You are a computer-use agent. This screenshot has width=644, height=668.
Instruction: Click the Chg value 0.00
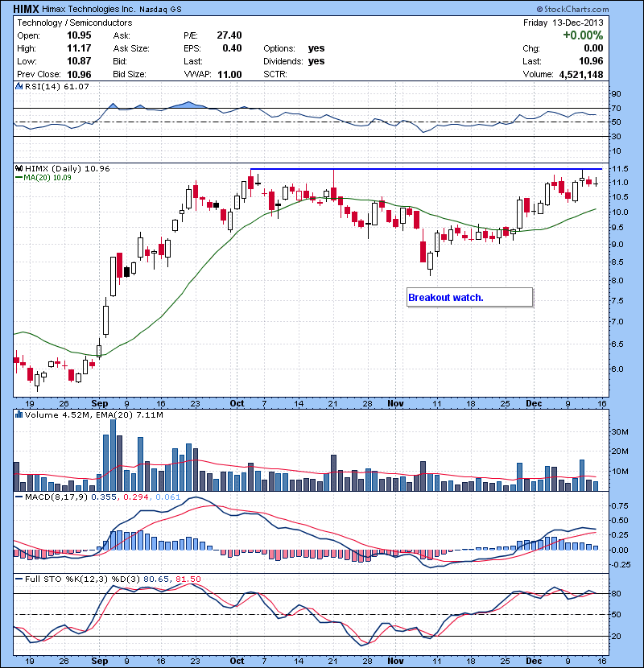click(593, 48)
